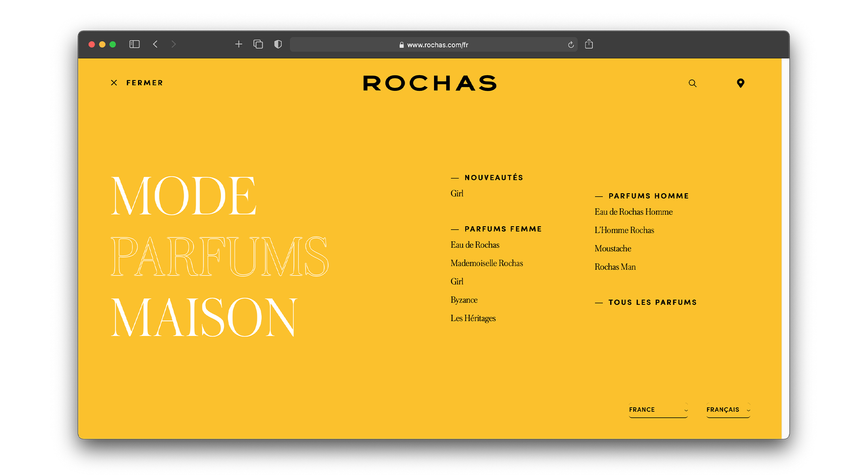The image size is (868, 476).
Task: Reload the page icon
Action: pyautogui.click(x=571, y=45)
